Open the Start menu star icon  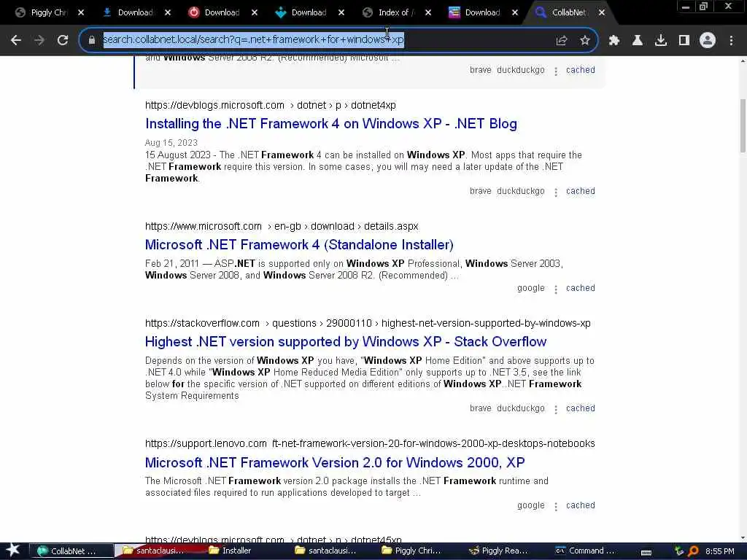pyautogui.click(x=13, y=551)
